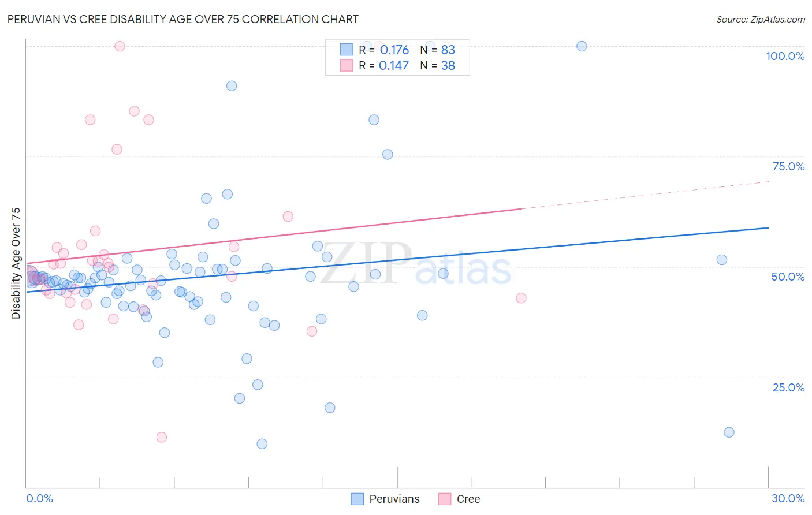This screenshot has width=812, height=515.
Task: Click the pink data point at top left
Action: (x=120, y=46)
